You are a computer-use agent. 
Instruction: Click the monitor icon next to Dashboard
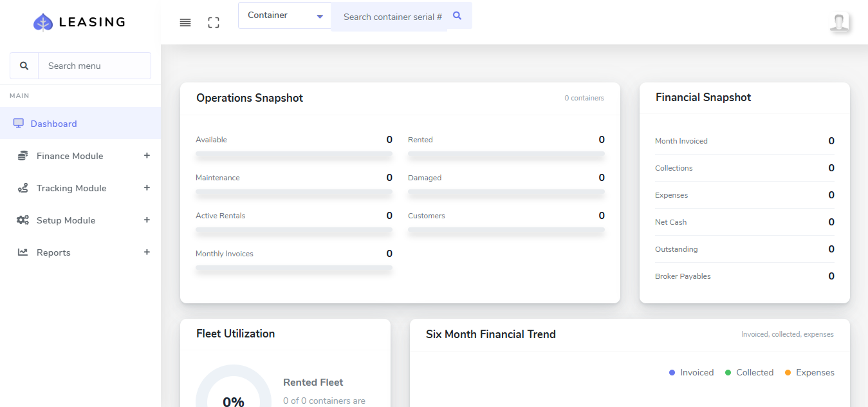19,123
